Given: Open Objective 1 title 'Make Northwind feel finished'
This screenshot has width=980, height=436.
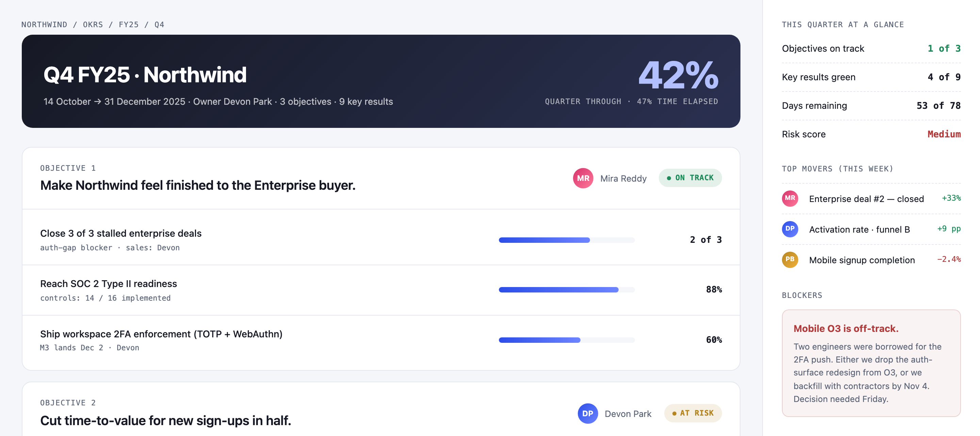Looking at the screenshot, I should (198, 185).
